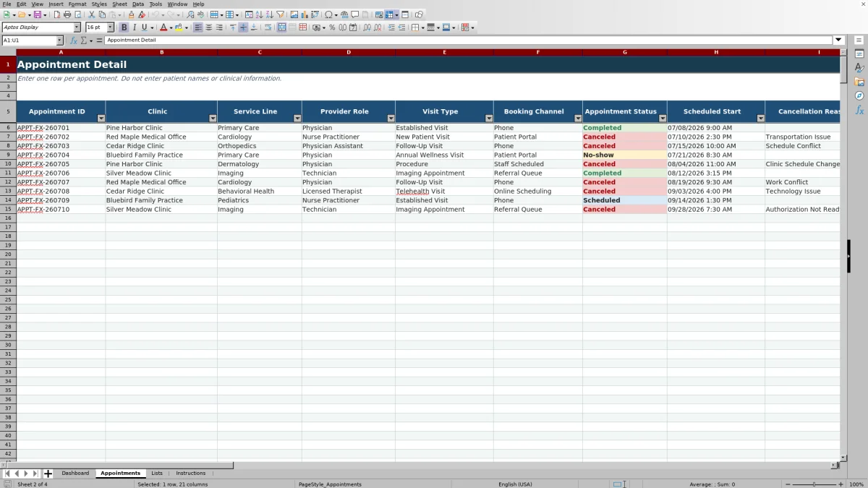The width and height of the screenshot is (868, 488).
Task: Click the Underline formatting icon
Action: 145,27
